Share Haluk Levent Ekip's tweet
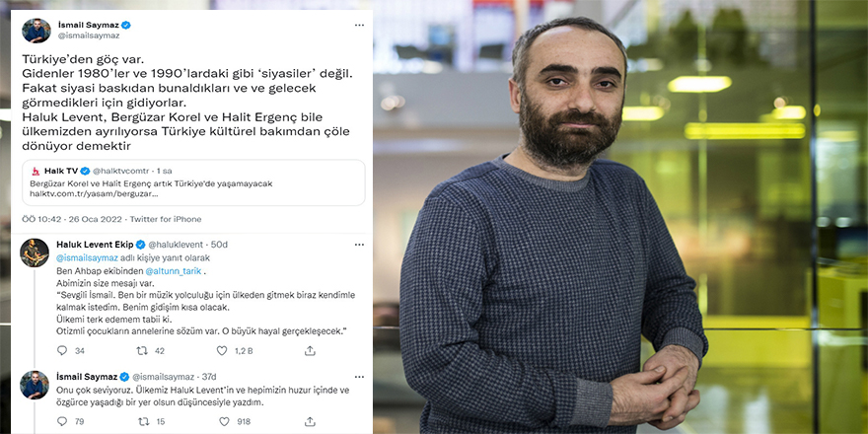The height and width of the screenshot is (434, 868). click(310, 350)
